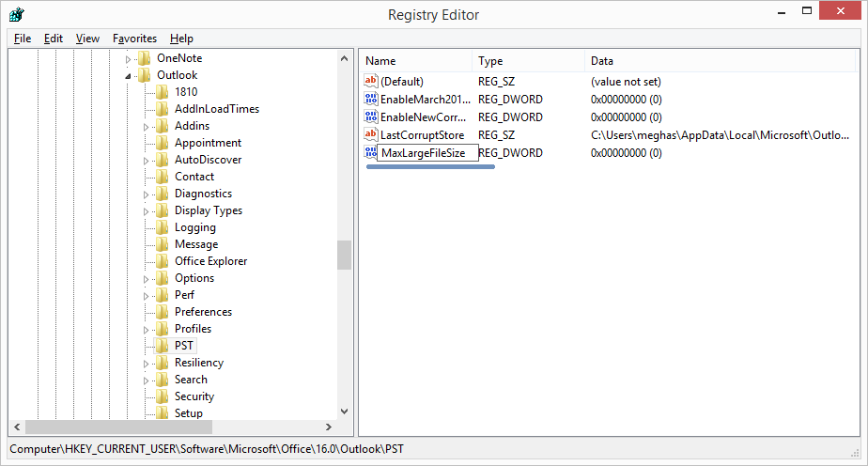
Task: Open the View menu
Action: (87, 39)
